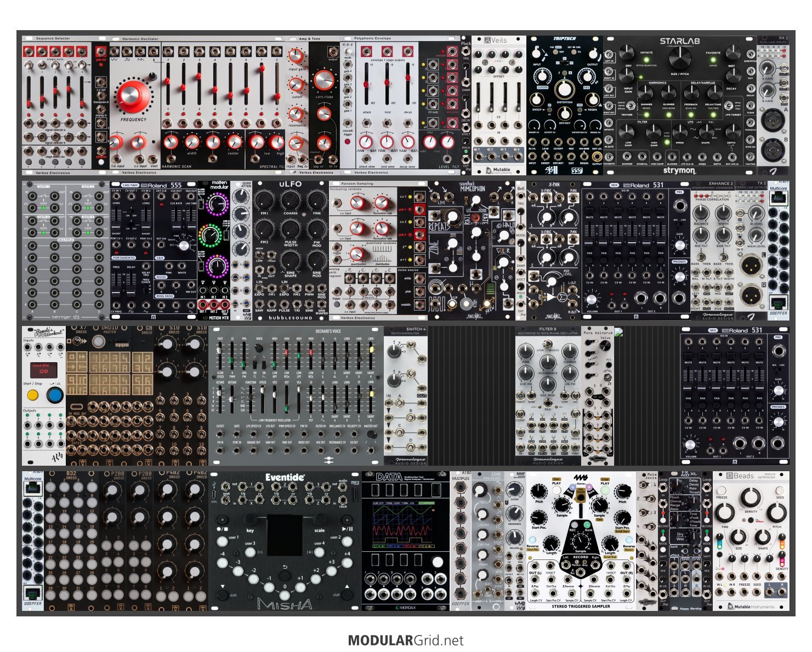Click the PITCH knob on Beads
Viewport: 812px width, 652px height.
tap(777, 514)
